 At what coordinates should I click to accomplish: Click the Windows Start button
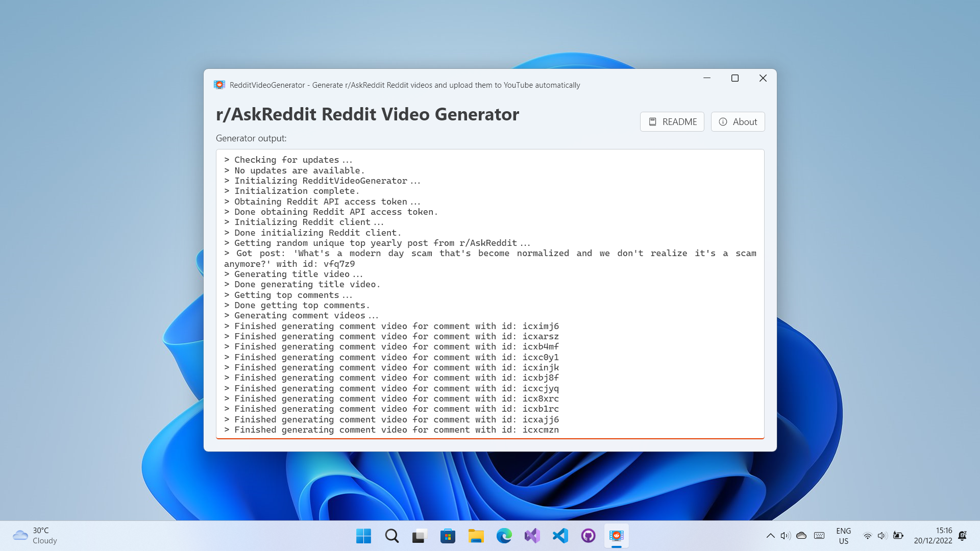point(363,536)
